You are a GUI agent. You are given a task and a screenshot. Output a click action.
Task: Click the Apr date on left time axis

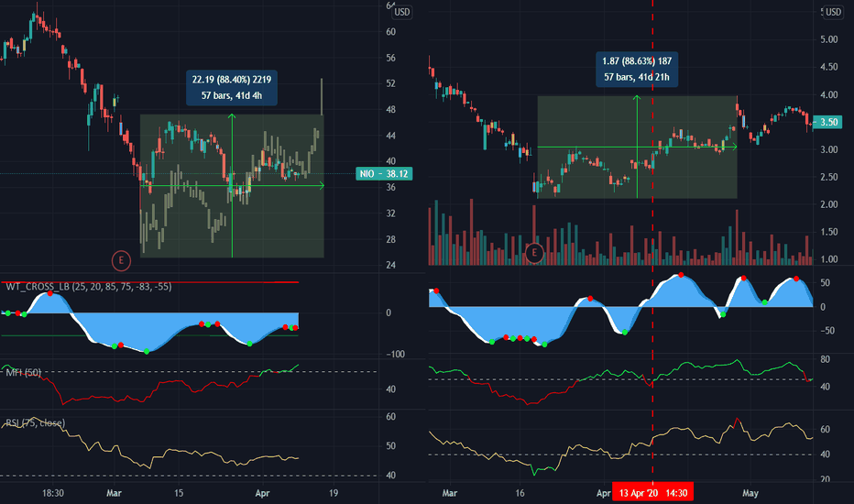tap(262, 493)
